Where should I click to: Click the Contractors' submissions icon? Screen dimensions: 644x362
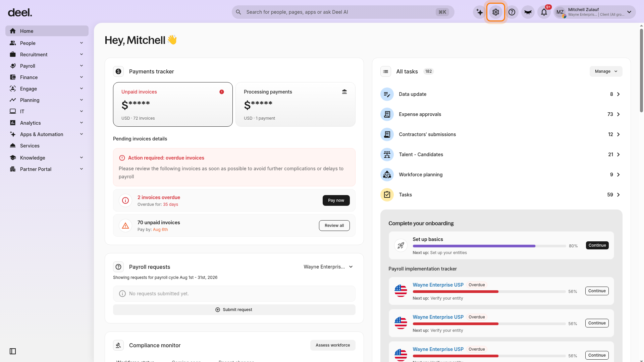pos(387,134)
